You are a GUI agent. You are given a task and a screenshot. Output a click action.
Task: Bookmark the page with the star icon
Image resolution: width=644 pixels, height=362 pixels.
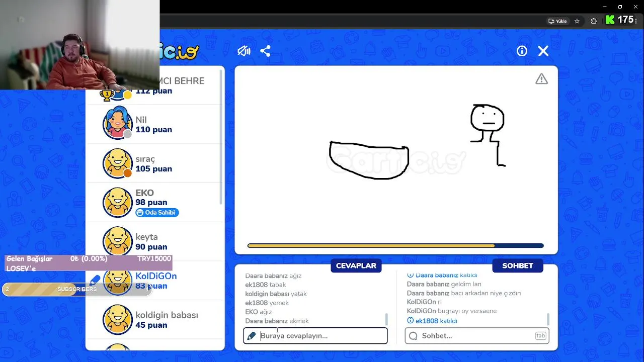(x=577, y=21)
